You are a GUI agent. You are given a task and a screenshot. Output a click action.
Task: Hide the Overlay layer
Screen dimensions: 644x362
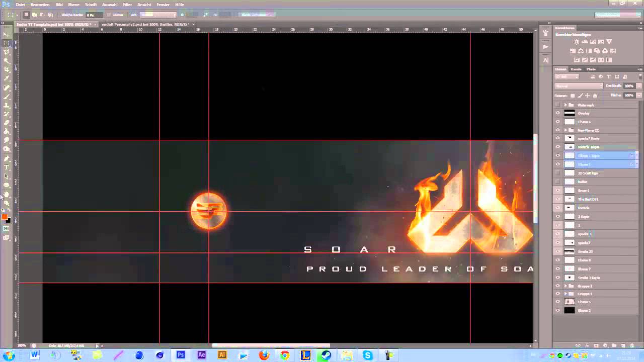click(x=557, y=113)
